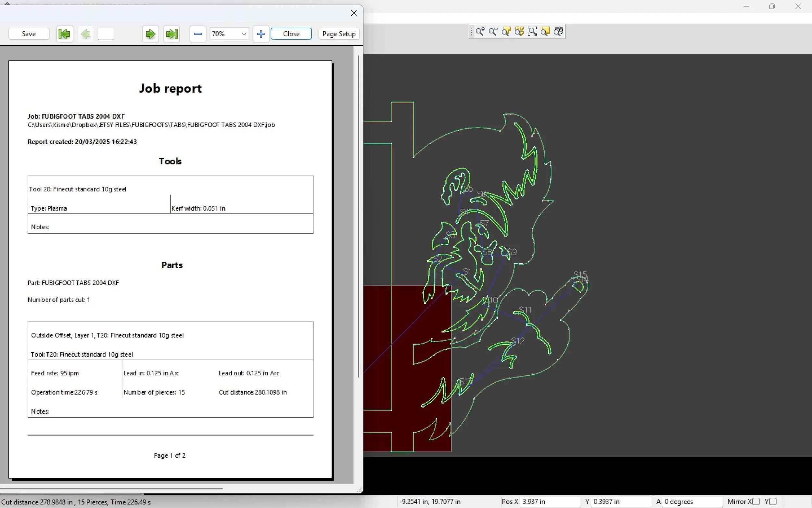Select the zoom window tool
The image size is (812, 508).
coord(532,32)
